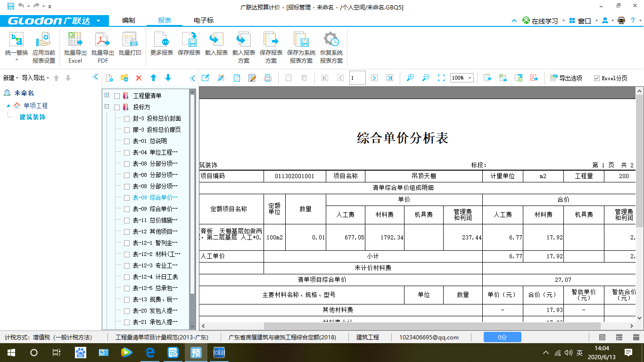Switch to 编制 tab
This screenshot has width=644, height=362.
tap(129, 20)
